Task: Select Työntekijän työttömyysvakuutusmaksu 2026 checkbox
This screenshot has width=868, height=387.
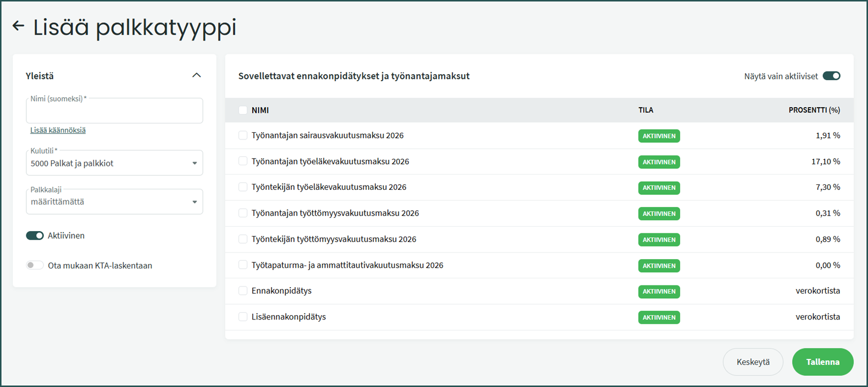Action: tap(243, 239)
